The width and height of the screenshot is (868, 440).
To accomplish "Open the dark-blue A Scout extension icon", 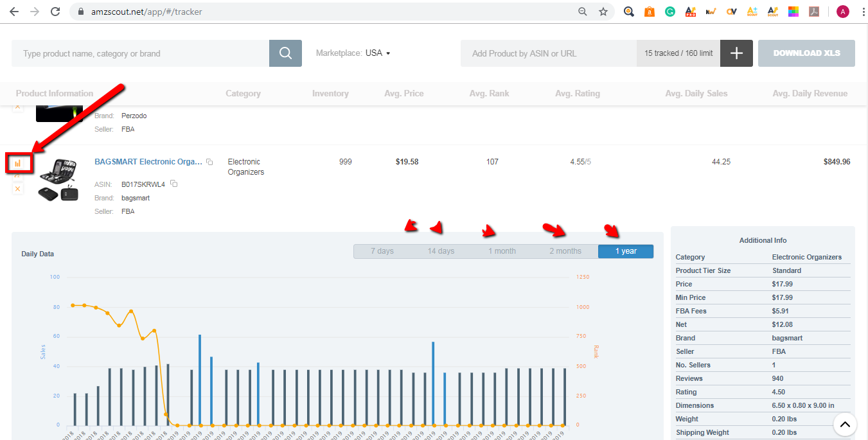I will (773, 12).
